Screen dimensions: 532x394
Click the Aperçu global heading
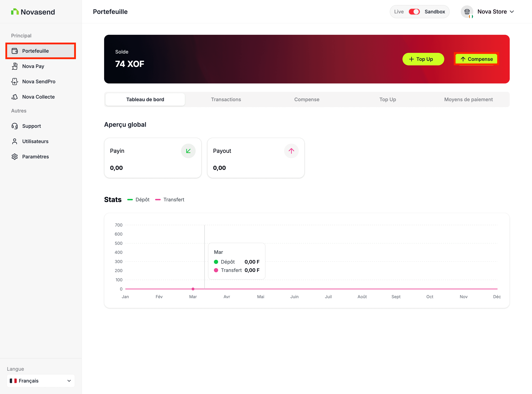[x=125, y=125]
